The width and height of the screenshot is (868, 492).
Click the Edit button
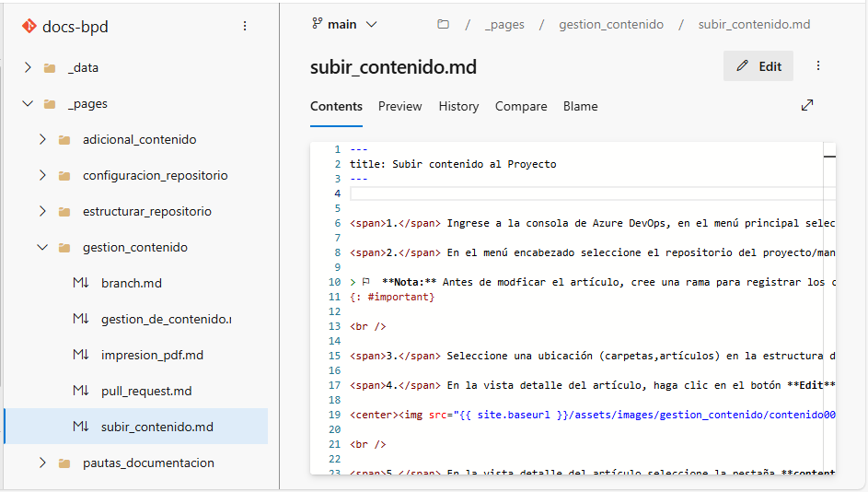[x=758, y=66]
